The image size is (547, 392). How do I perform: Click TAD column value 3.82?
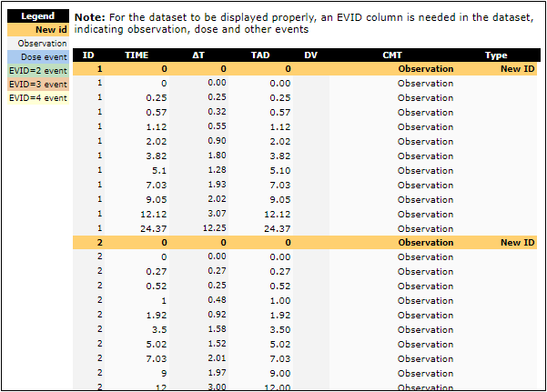pyautogui.click(x=280, y=156)
